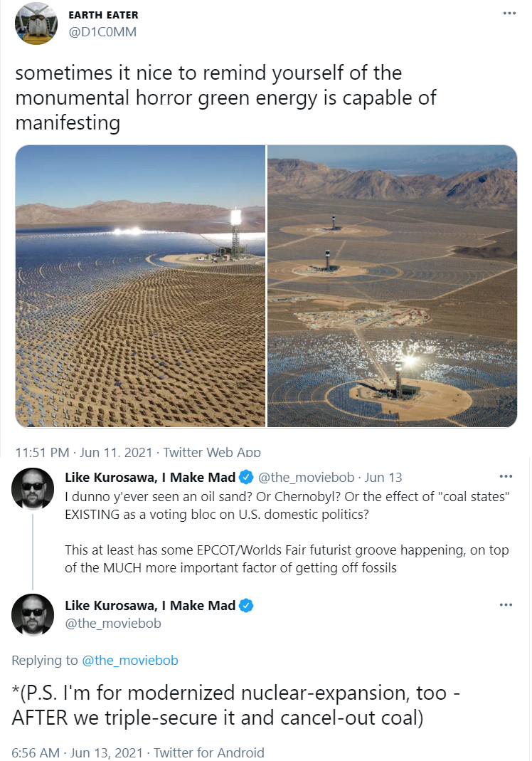
Task: Open the_moviebob avatar on the P.S. tweet
Action: tap(33, 615)
